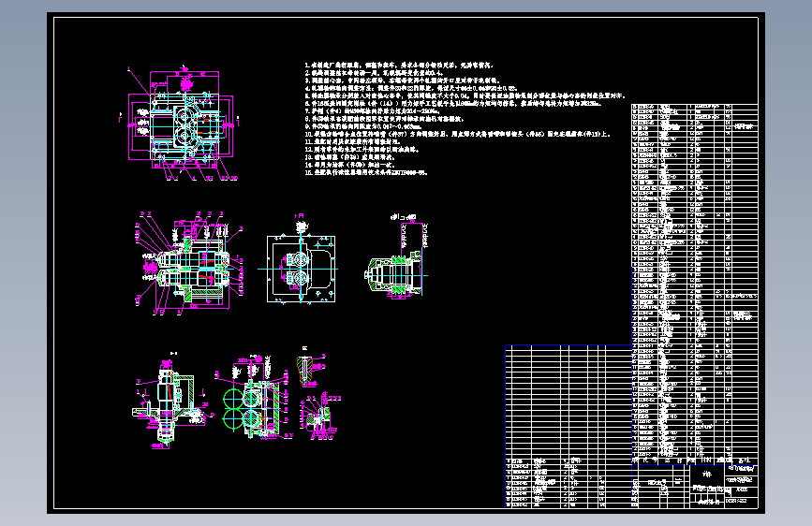Select the small hatched detail view above bolt detail
This screenshot has width=812, height=526.
(x=311, y=367)
